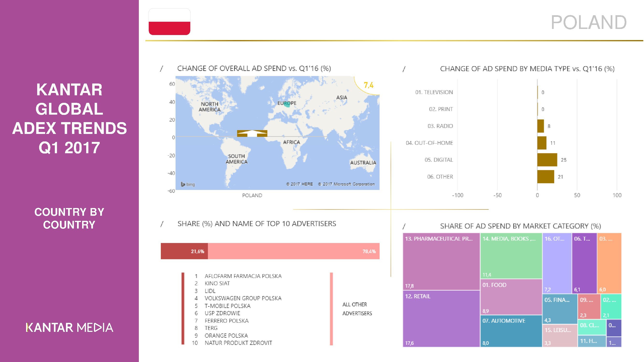Select the Digital bar showing 25
The image size is (644, 362).
tap(547, 160)
